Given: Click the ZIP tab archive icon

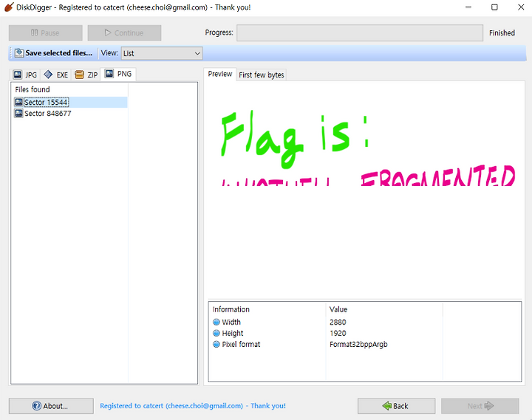Looking at the screenshot, I should click(x=79, y=75).
